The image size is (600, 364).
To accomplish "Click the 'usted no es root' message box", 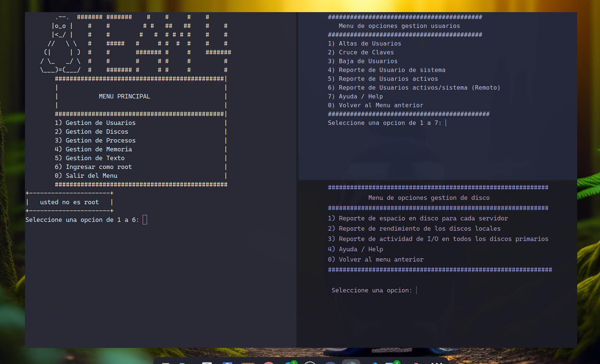I will coord(69,202).
